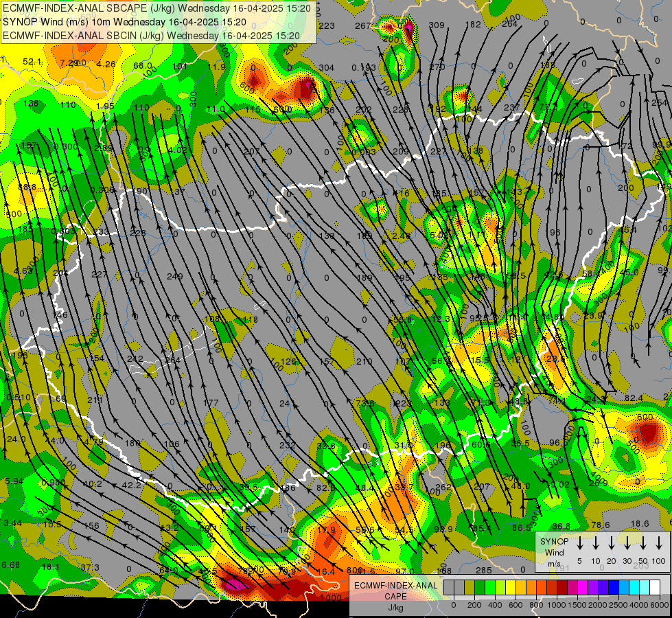Click the ECMWF-INDEX-ANAL SBCIN title line
Screen dimensions: 672x618
click(151, 36)
